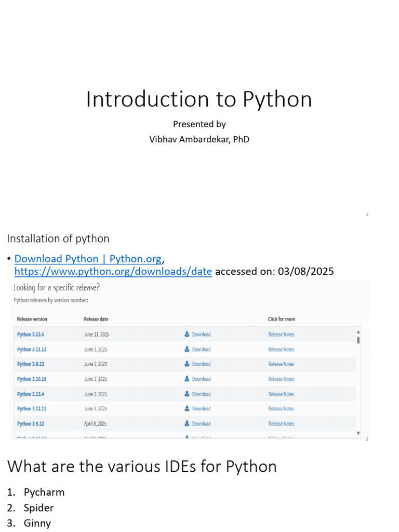Click the download icon for Python 3.9.22
Viewport: 399px width, 532px height.
pyautogui.click(x=187, y=424)
